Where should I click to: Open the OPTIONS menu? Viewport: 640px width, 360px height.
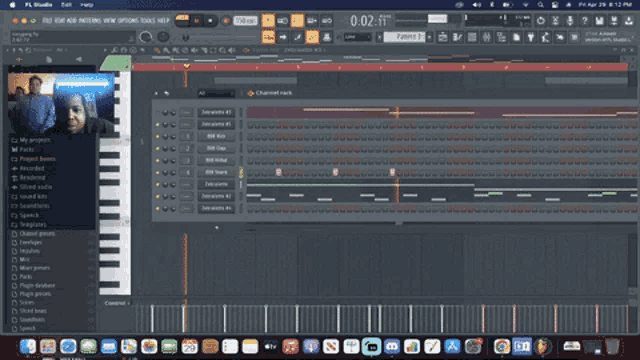pyautogui.click(x=128, y=20)
